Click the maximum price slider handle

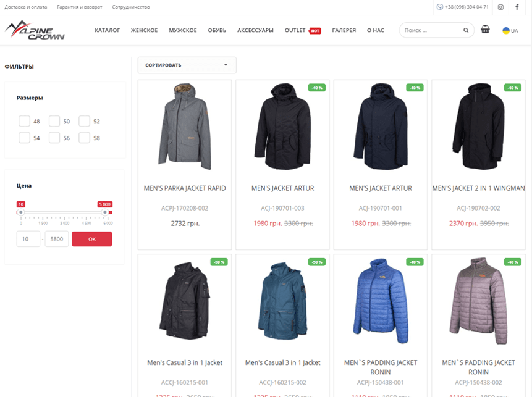click(105, 212)
